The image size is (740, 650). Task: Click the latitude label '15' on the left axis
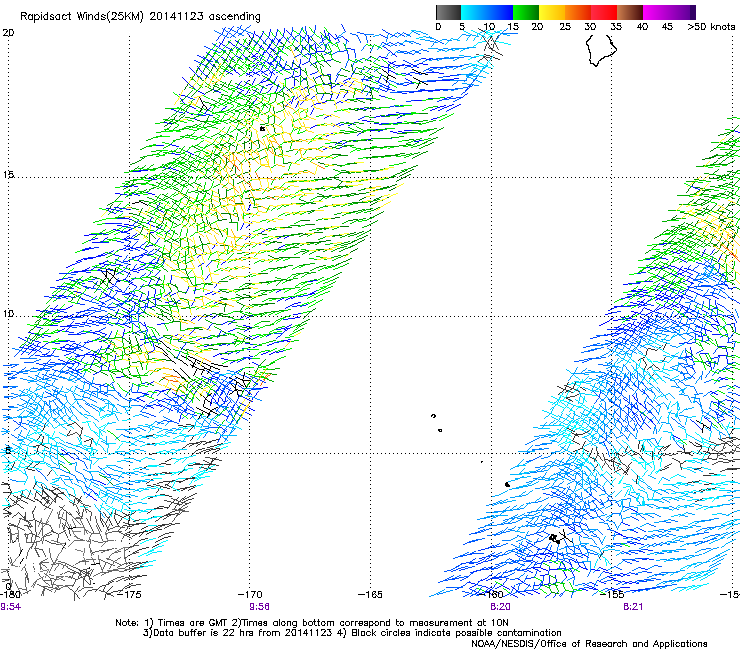(x=8, y=175)
